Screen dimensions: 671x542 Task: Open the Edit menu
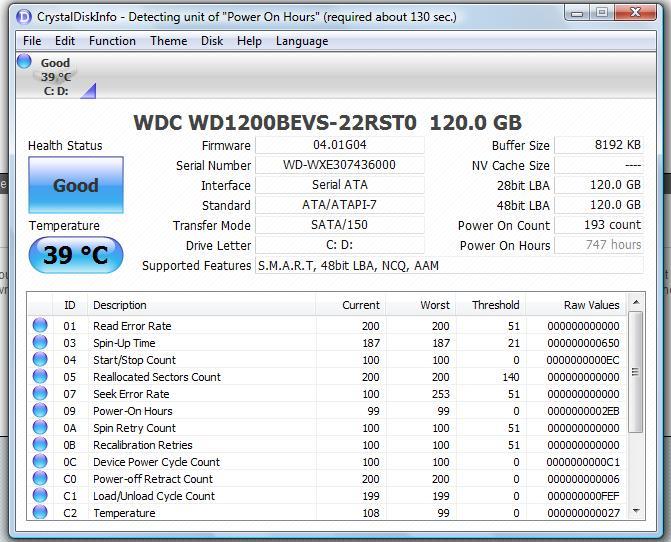click(x=65, y=41)
